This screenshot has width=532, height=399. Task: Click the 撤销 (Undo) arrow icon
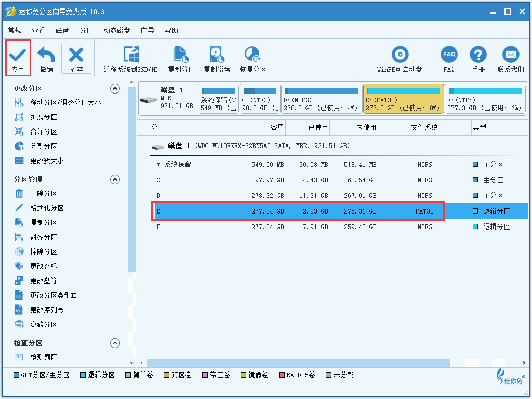46,54
